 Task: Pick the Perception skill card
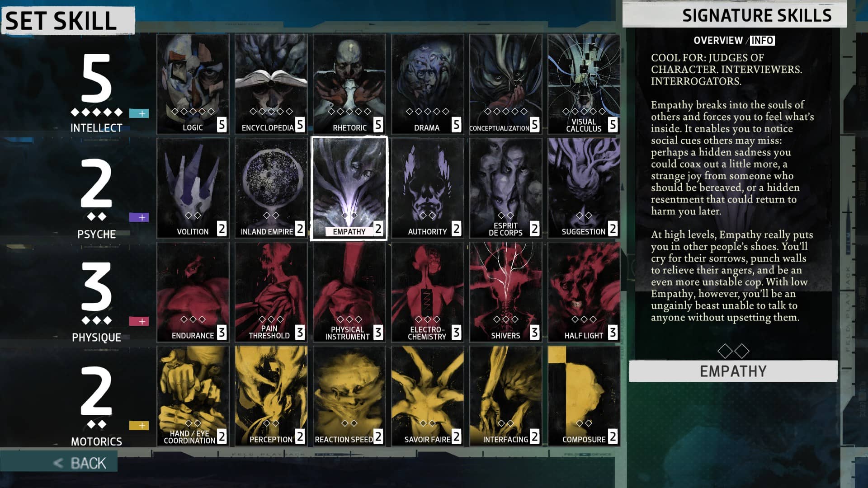[x=271, y=396]
